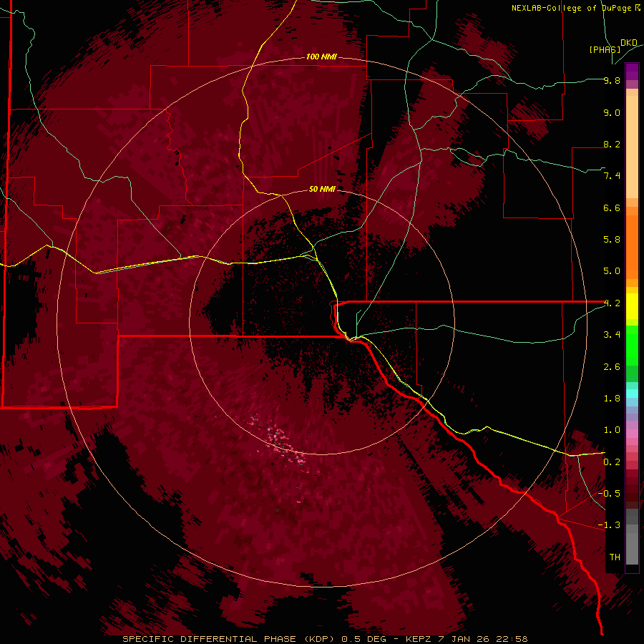Click the 7 JAN 26 22:58 timestamp
644x644 pixels.
pyautogui.click(x=483, y=639)
